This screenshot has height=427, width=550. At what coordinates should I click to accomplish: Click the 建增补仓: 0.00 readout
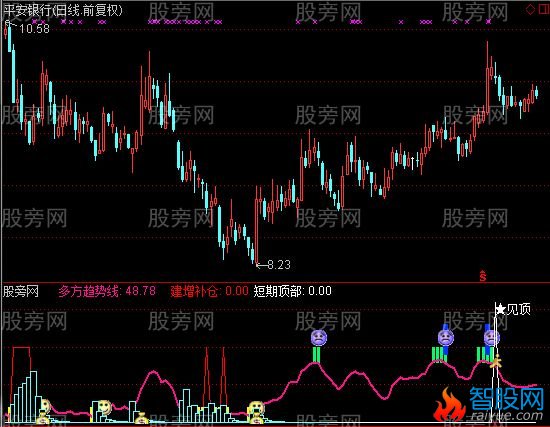[x=209, y=291]
